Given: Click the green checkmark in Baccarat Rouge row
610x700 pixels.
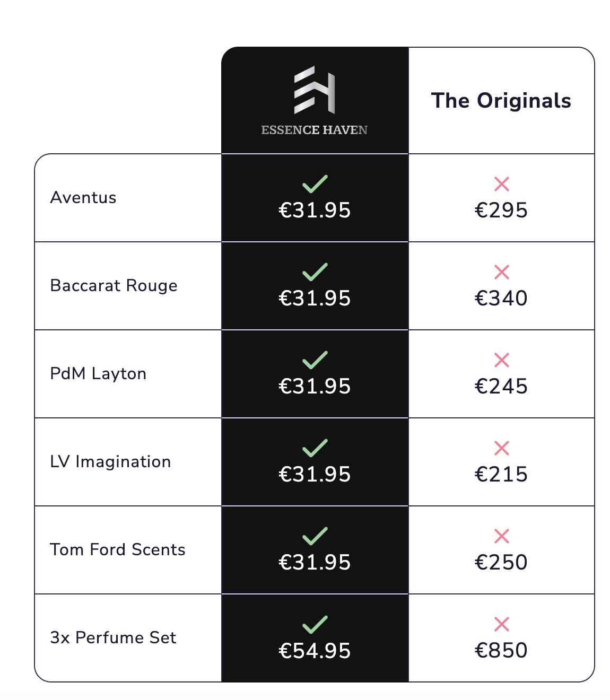Looking at the screenshot, I should tap(315, 272).
